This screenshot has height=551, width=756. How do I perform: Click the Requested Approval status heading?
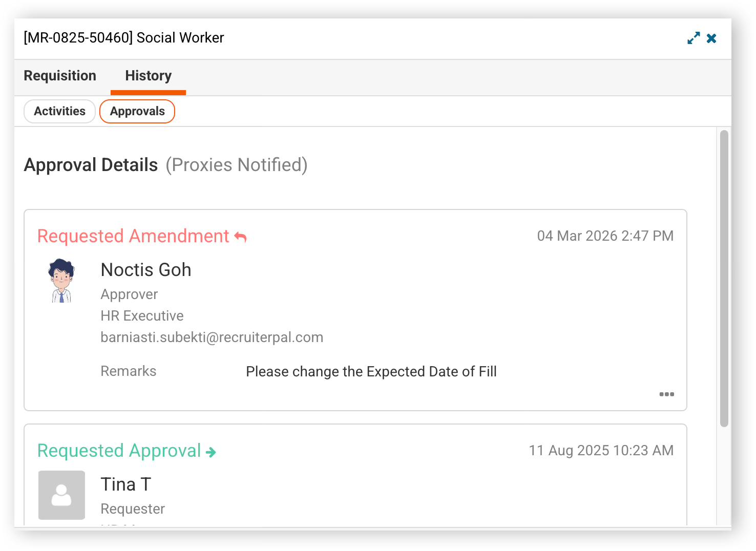[119, 451]
